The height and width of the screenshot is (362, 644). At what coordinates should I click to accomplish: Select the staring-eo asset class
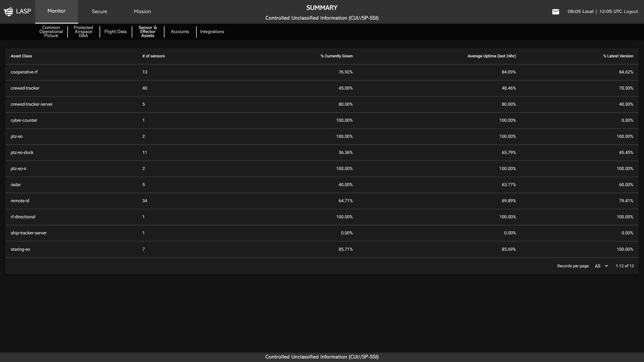20,249
